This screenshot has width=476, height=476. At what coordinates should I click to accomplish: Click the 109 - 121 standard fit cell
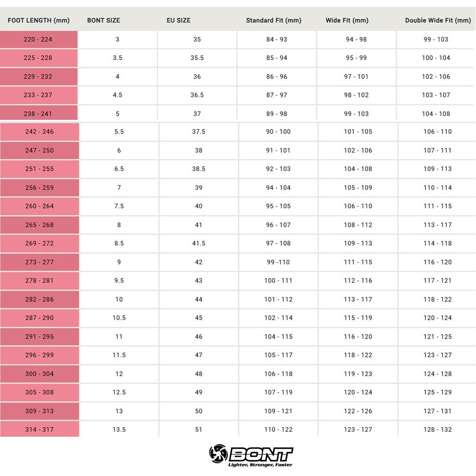[x=278, y=411]
